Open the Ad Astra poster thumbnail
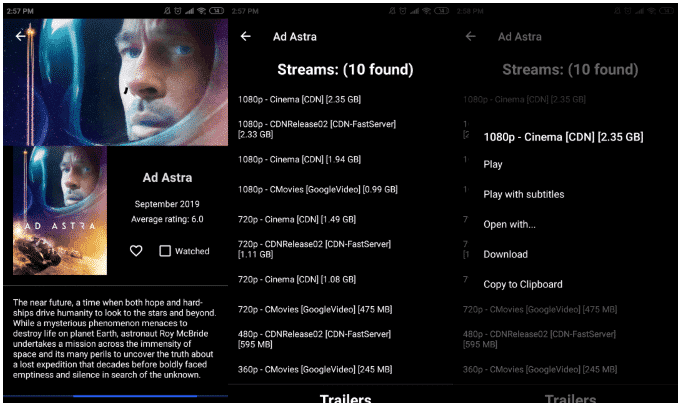 [60, 211]
